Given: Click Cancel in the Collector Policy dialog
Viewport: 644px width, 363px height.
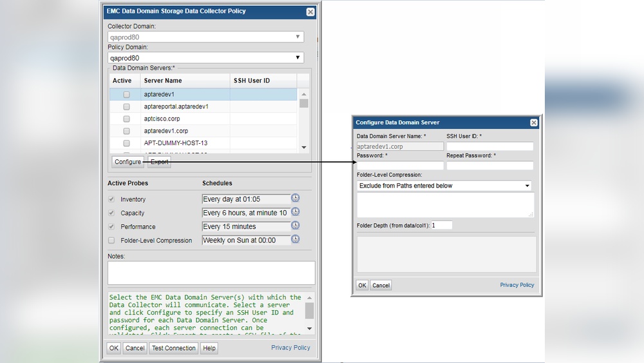Looking at the screenshot, I should click(135, 348).
